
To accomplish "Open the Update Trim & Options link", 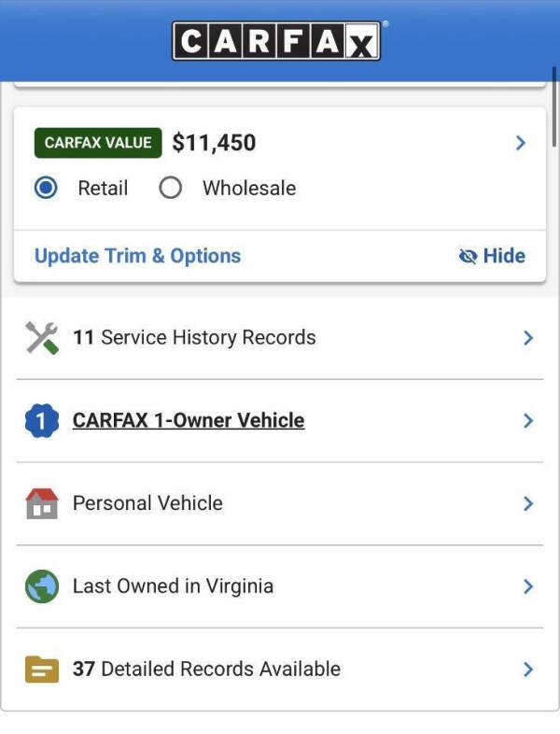I will point(137,256).
